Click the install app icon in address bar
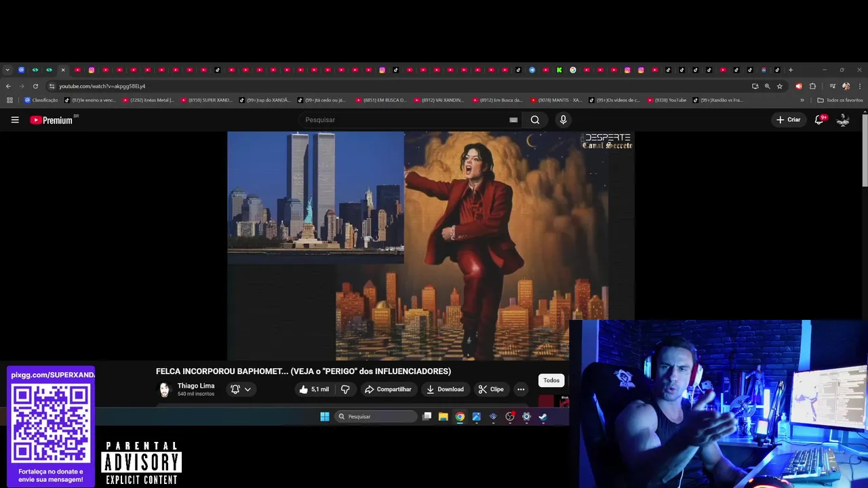 click(755, 86)
